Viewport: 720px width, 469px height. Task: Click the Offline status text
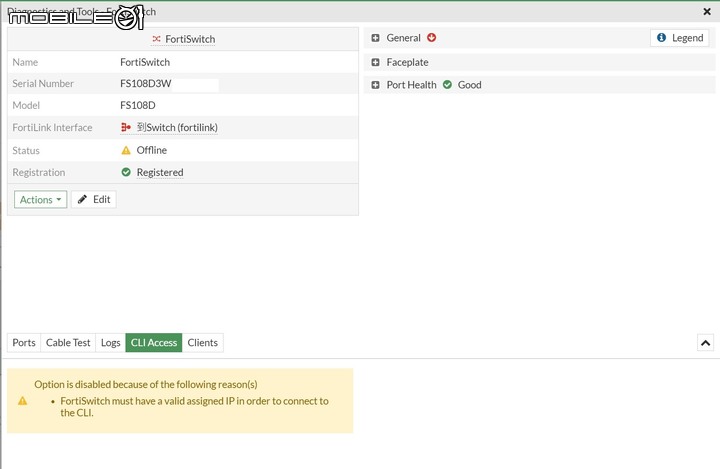tap(152, 150)
